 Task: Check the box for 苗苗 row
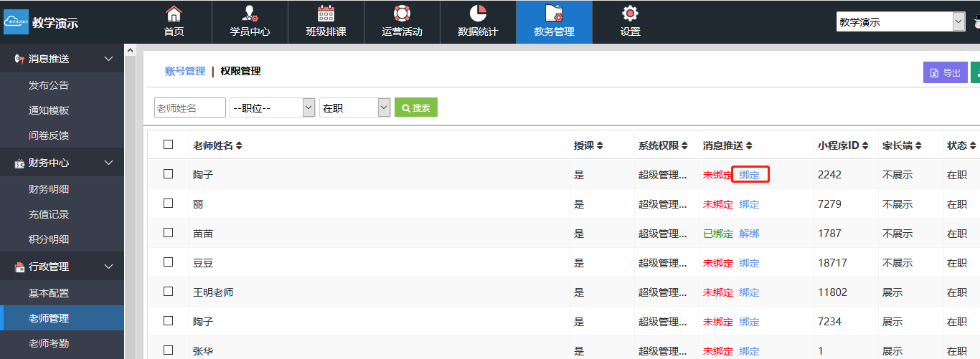169,233
